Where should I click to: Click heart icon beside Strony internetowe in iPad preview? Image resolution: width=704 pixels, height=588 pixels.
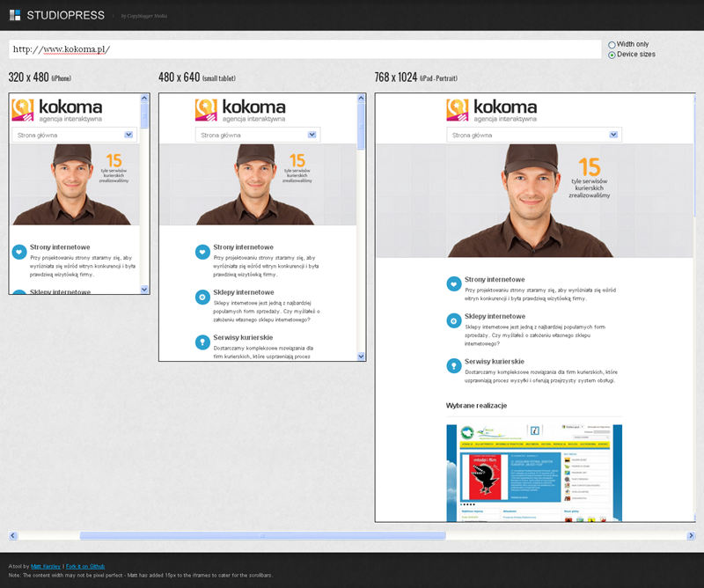pos(453,283)
